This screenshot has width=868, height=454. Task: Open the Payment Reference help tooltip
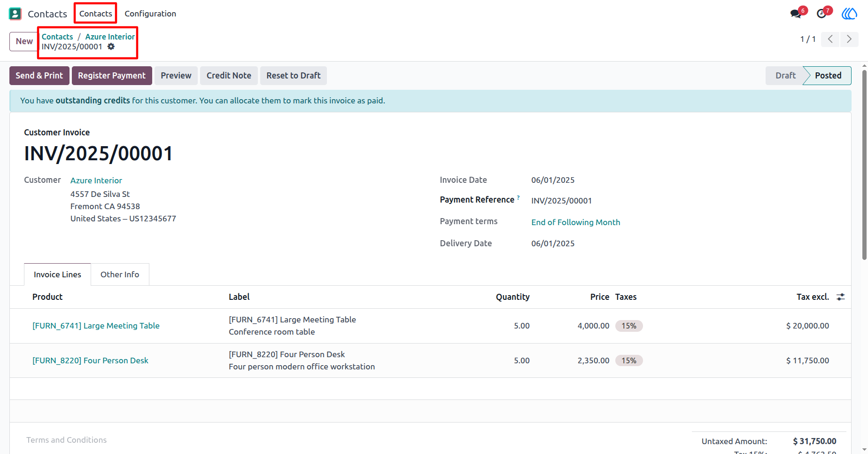518,198
